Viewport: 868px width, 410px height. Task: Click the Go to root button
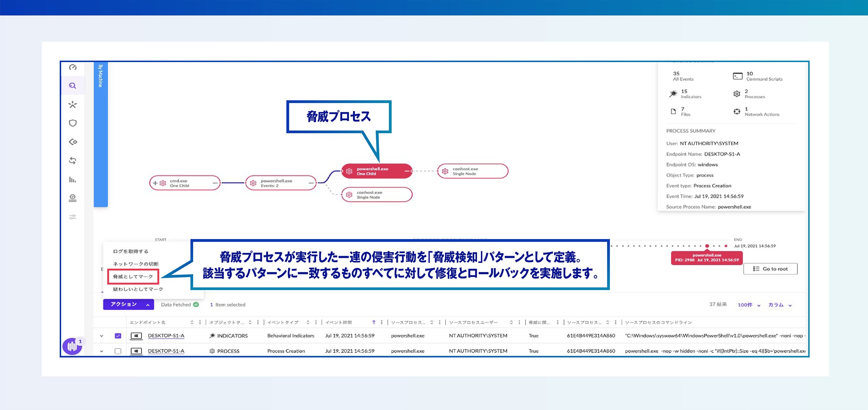click(770, 269)
